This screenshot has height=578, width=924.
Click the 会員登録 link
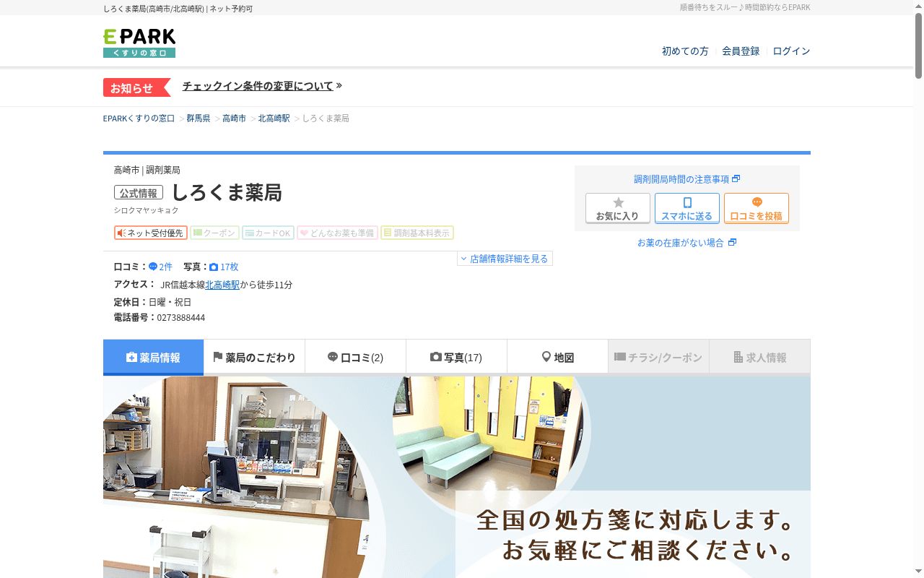tap(741, 51)
